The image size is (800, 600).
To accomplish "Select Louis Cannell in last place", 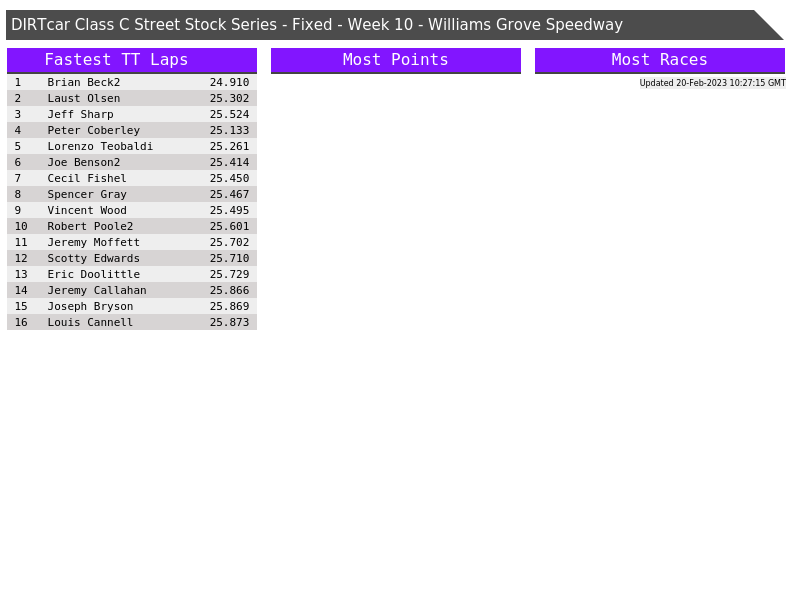I will click(x=90, y=323).
